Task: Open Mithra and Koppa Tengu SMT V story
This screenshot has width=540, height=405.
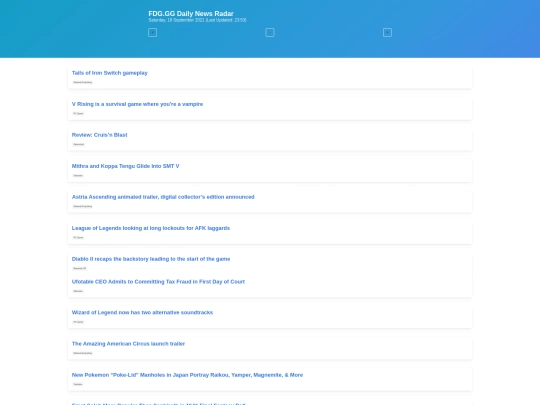Action: coord(125,166)
